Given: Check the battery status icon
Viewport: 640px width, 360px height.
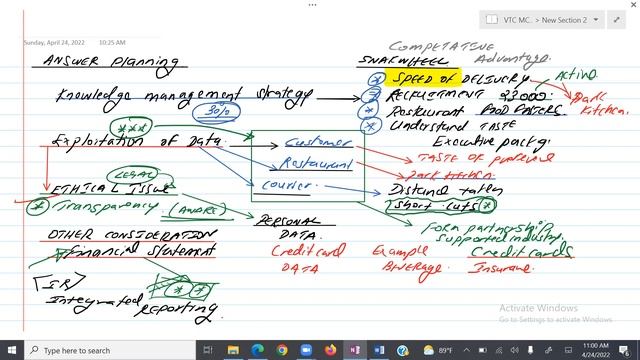Looking at the screenshot, I should click(x=482, y=350).
